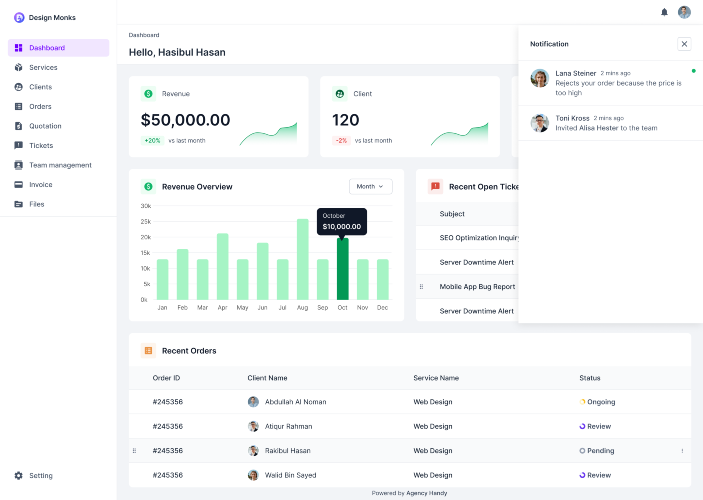This screenshot has width=703, height=500.
Task: Open the user profile avatar in header
Action: tap(684, 12)
